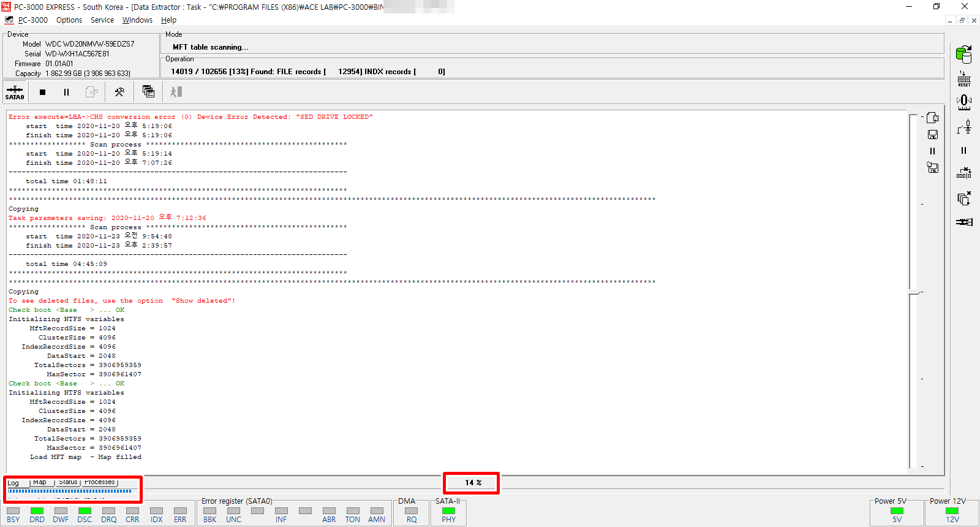Click the SATA-II PHY indicator
This screenshot has width=980, height=527.
pos(449,511)
